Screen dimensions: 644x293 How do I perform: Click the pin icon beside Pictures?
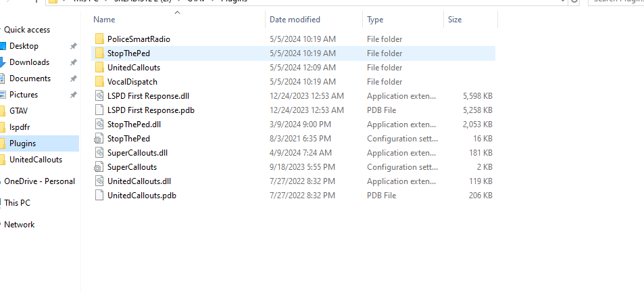[73, 95]
